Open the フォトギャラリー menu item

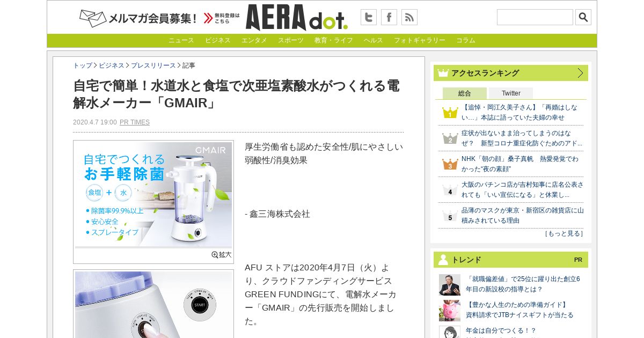coord(420,40)
